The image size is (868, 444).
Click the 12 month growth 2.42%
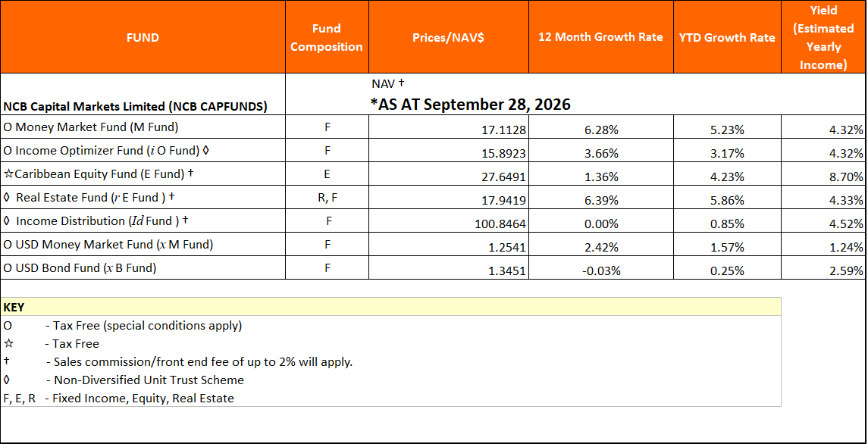pos(601,248)
